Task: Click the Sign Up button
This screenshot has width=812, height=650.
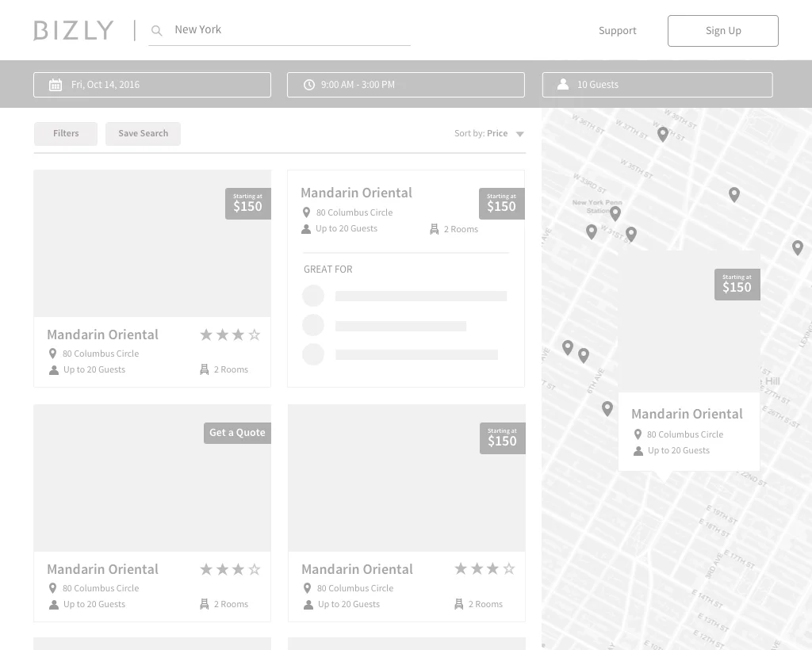Action: [x=723, y=31]
